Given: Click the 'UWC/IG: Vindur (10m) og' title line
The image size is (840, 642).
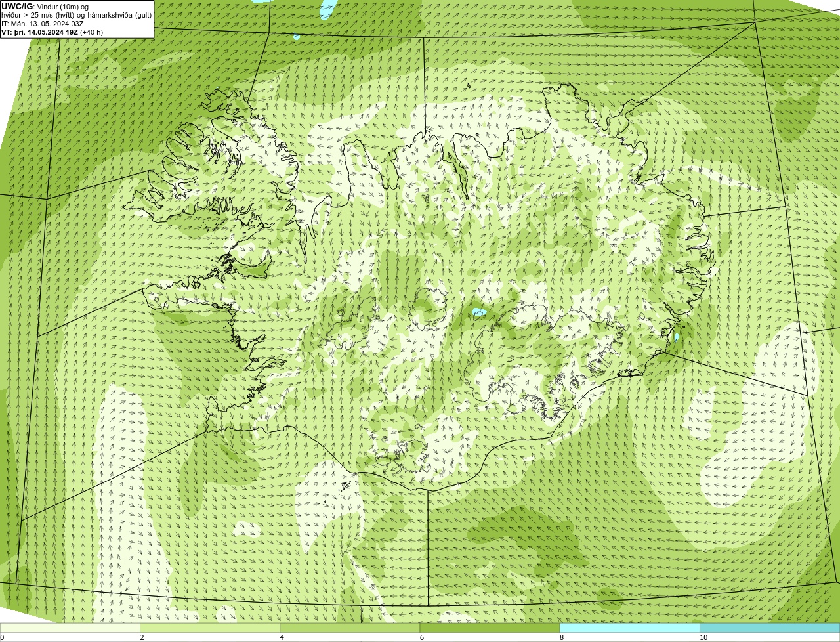Looking at the screenshot, I should click(x=45, y=7).
